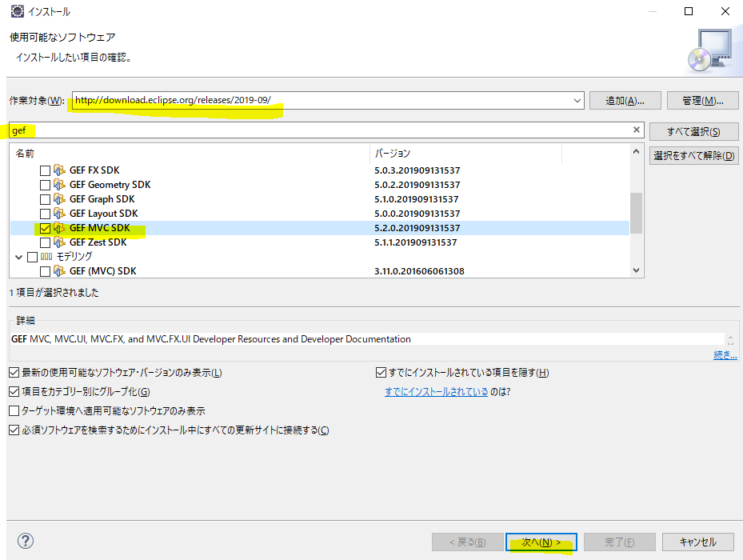Click the GEF (MVC) SDK feature icon
743x560 pixels.
click(59, 271)
